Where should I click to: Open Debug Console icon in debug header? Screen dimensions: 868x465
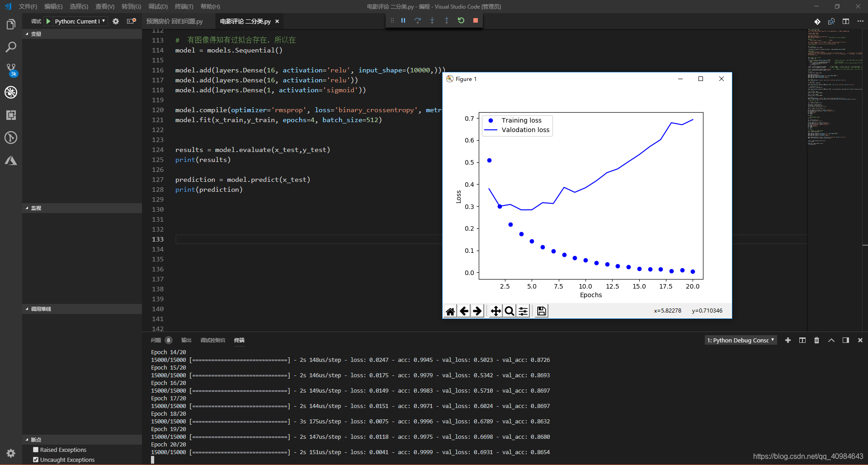(x=131, y=21)
